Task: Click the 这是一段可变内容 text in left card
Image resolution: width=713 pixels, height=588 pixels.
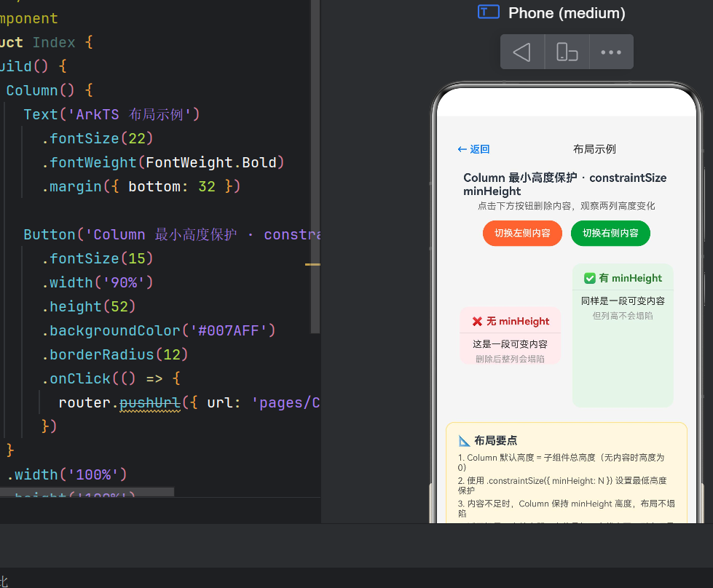Action: [x=511, y=344]
